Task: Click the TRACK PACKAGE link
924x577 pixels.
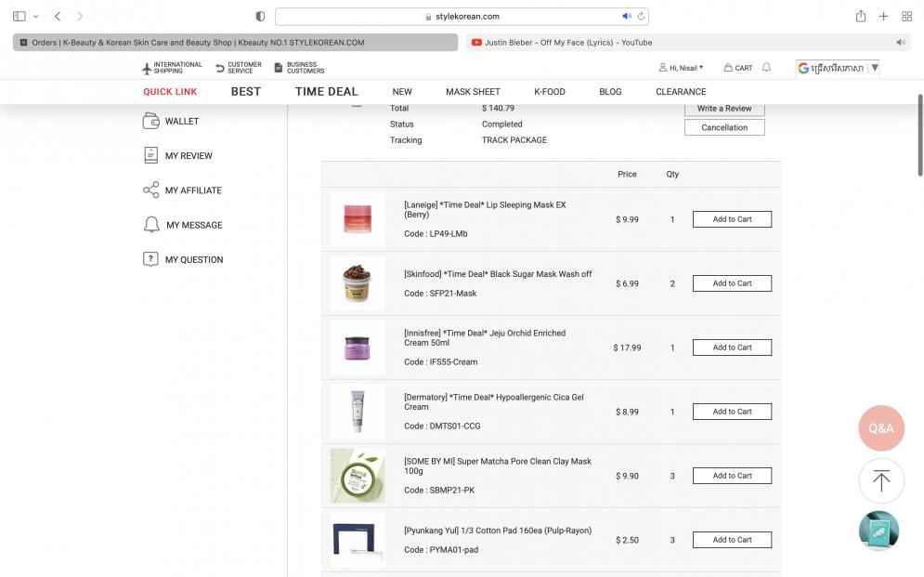Action: [514, 140]
